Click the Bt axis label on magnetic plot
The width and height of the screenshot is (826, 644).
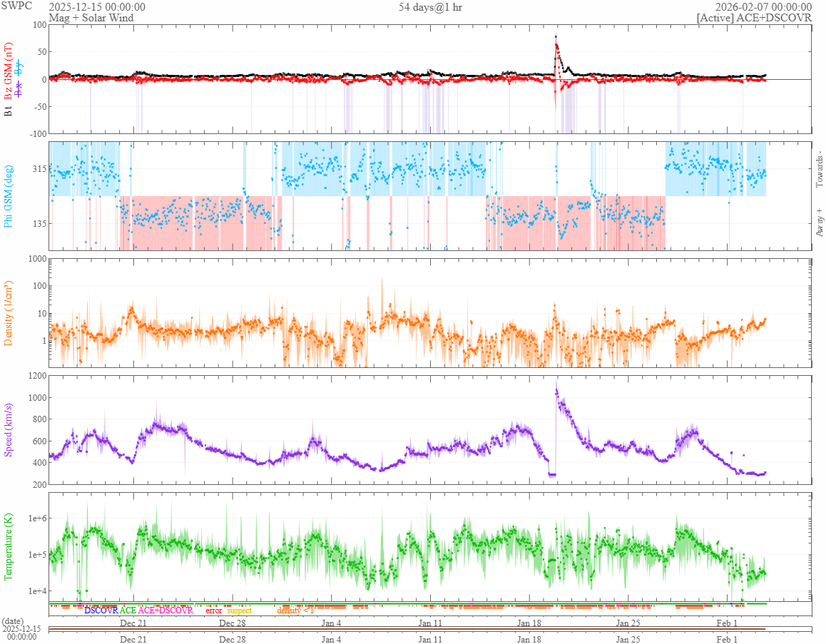8,111
